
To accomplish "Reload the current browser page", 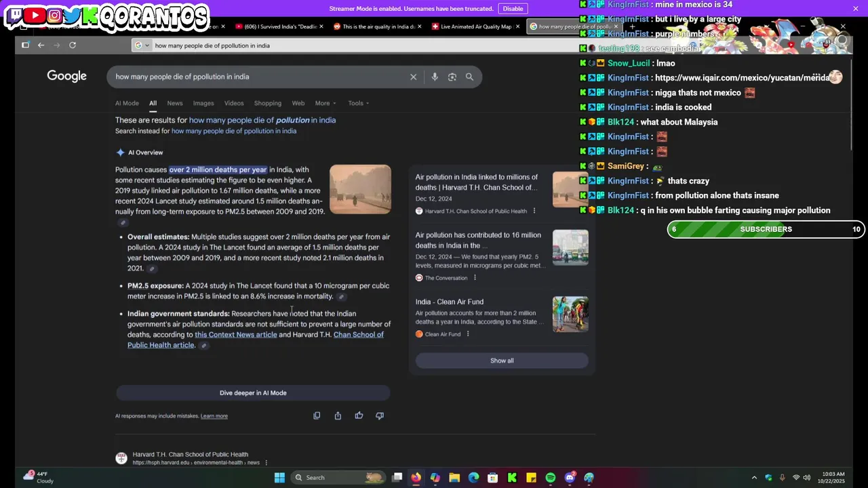I will coord(73,45).
